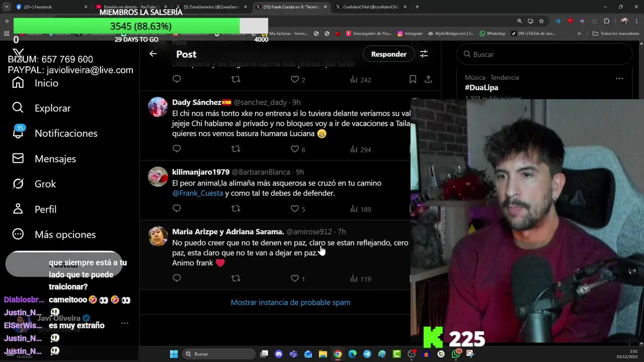Viewport: 644px width, 362px height.
Task: View stats 294 on the Dady Sánchez tweet
Action: pyautogui.click(x=360, y=149)
